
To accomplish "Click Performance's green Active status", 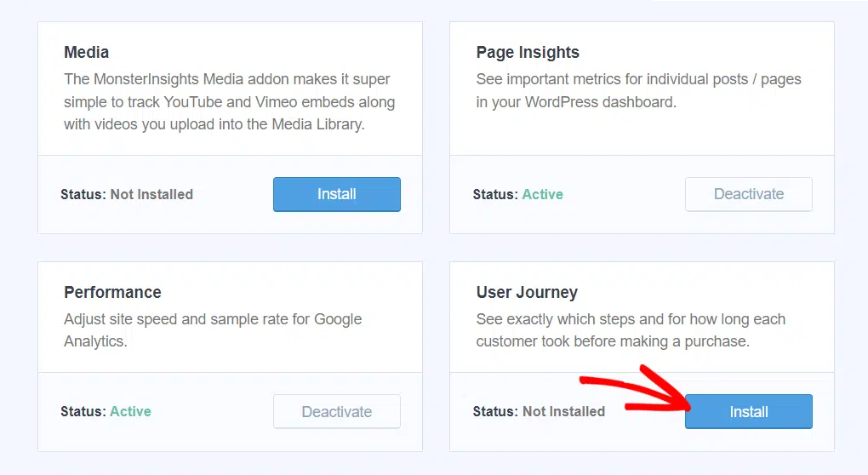I will coord(131,411).
